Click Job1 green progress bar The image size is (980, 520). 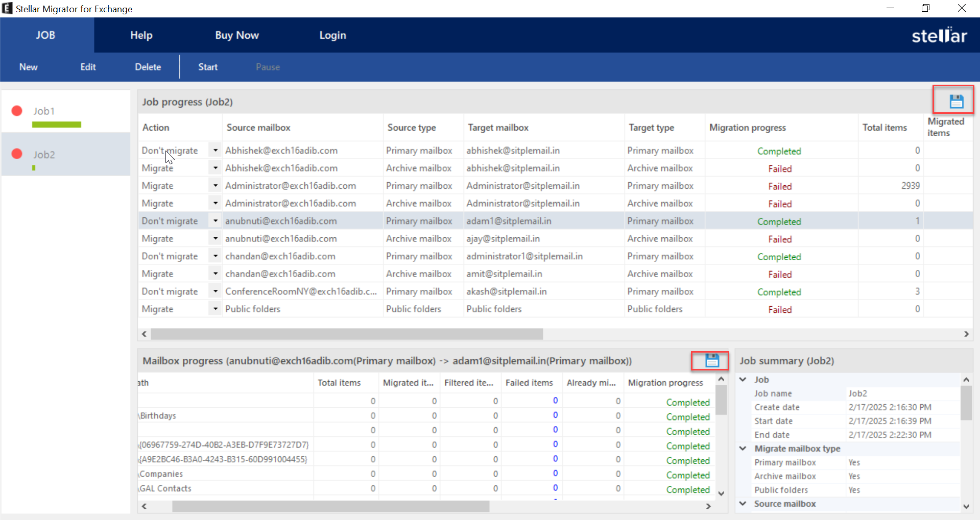57,125
